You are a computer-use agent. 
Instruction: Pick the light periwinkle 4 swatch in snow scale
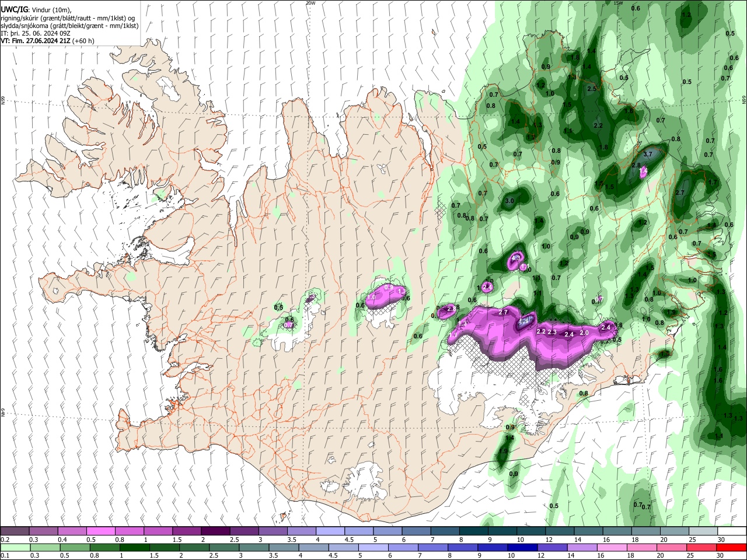(x=330, y=531)
